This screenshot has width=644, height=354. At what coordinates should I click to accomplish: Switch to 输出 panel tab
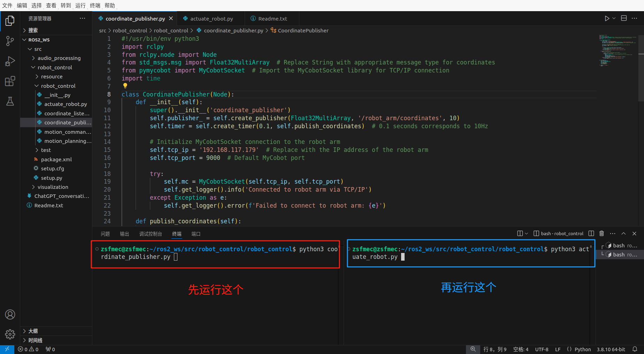(124, 234)
